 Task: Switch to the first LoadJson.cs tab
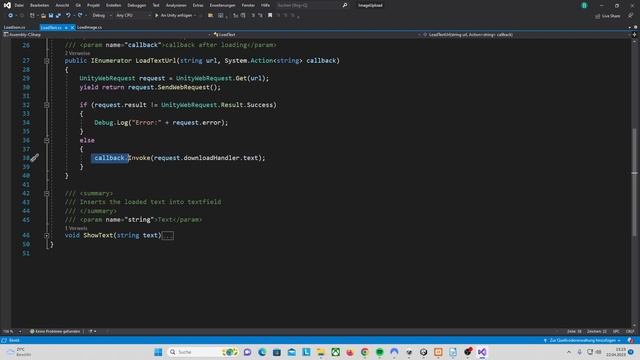coord(15,27)
